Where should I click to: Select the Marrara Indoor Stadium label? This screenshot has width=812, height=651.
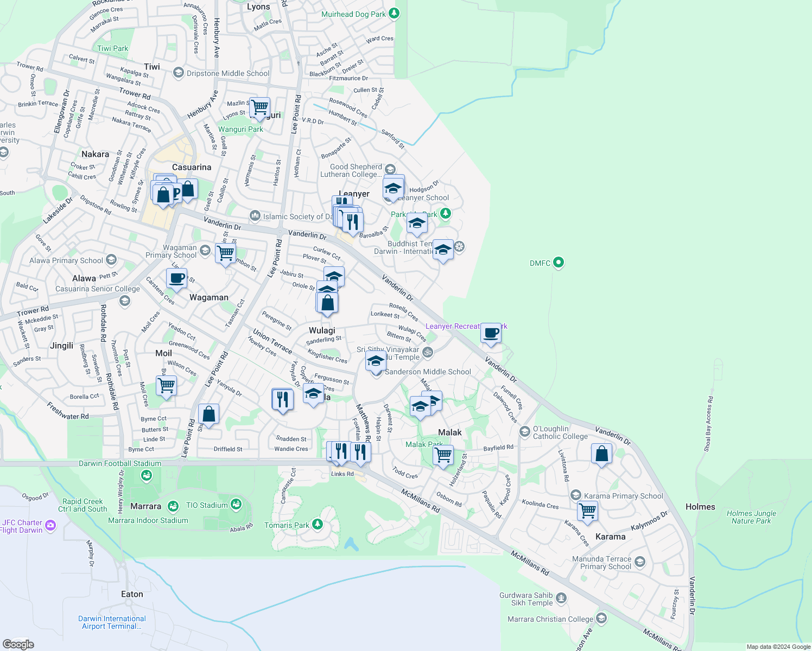(148, 520)
